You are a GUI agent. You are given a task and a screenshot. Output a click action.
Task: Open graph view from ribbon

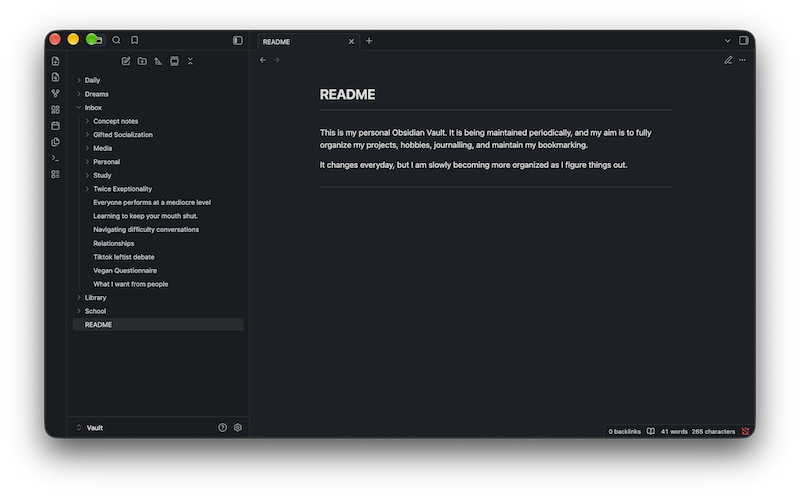point(56,93)
